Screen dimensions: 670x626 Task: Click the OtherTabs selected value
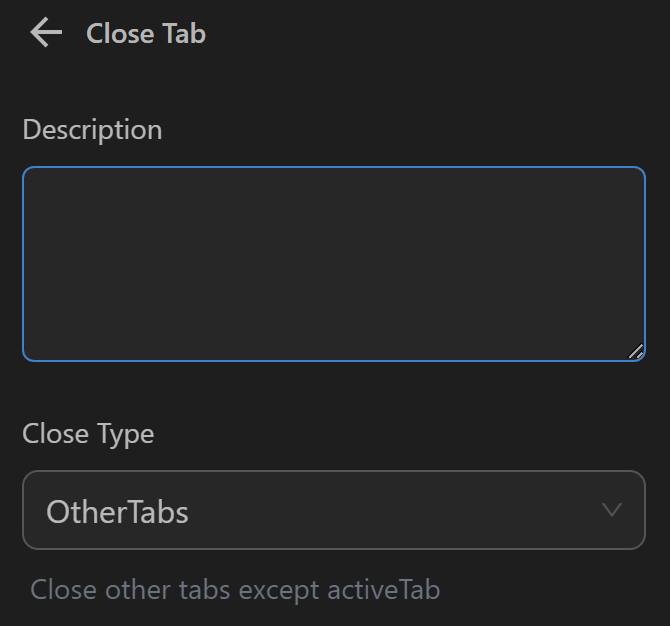[x=117, y=512]
